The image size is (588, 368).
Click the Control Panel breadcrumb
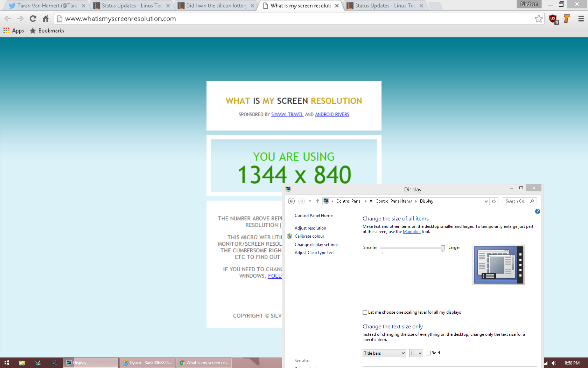point(349,201)
